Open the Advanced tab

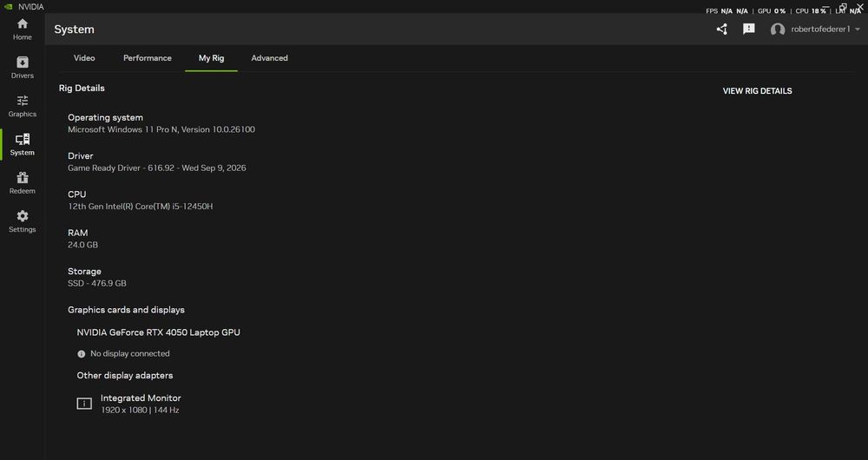pyautogui.click(x=270, y=58)
